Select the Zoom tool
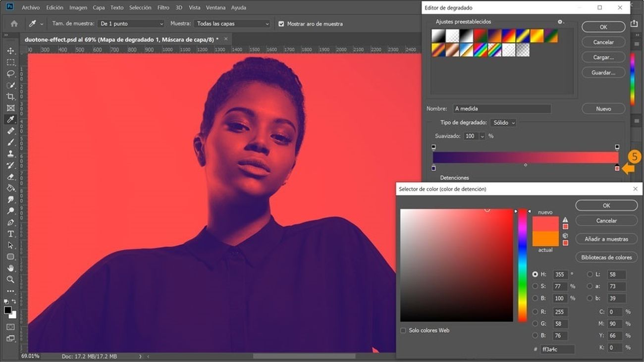The height and width of the screenshot is (362, 644). [10, 279]
